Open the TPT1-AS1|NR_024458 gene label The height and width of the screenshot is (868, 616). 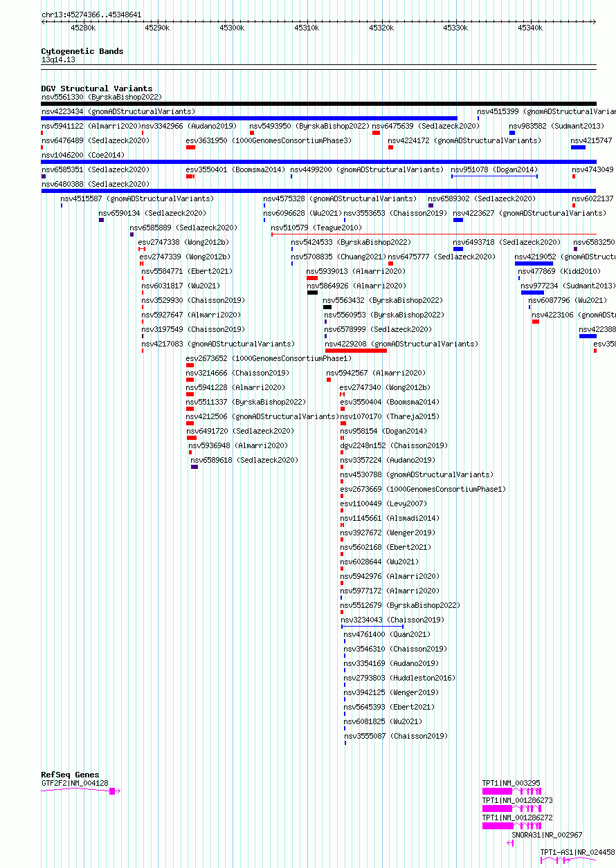click(x=578, y=852)
